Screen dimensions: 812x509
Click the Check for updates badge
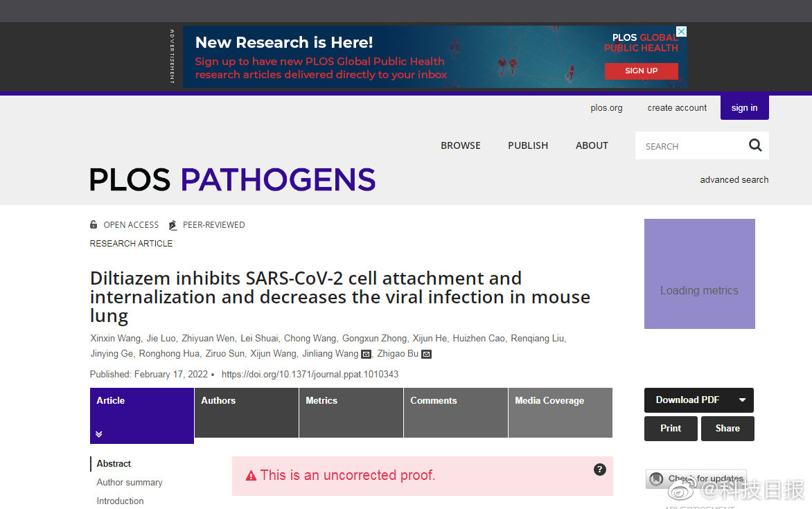[x=696, y=479]
